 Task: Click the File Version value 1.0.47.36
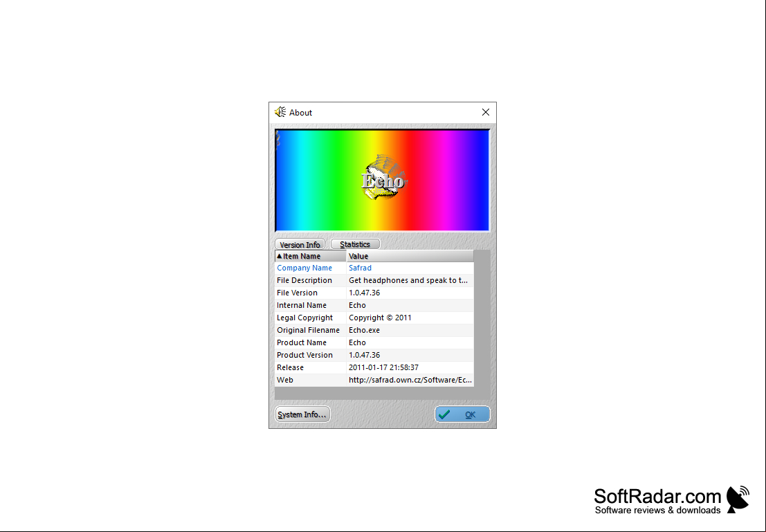tap(365, 293)
